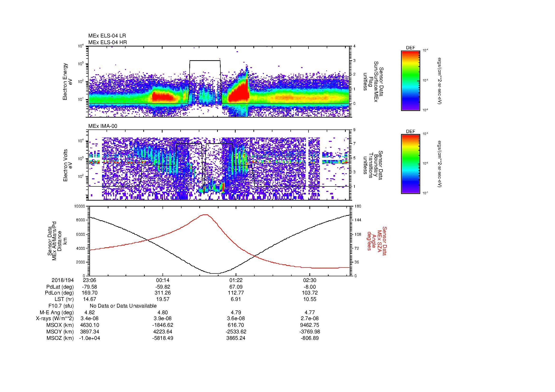Click the red SZA curve peak
Image resolution: width=555 pixels, height=392 pixels.
click(x=205, y=214)
